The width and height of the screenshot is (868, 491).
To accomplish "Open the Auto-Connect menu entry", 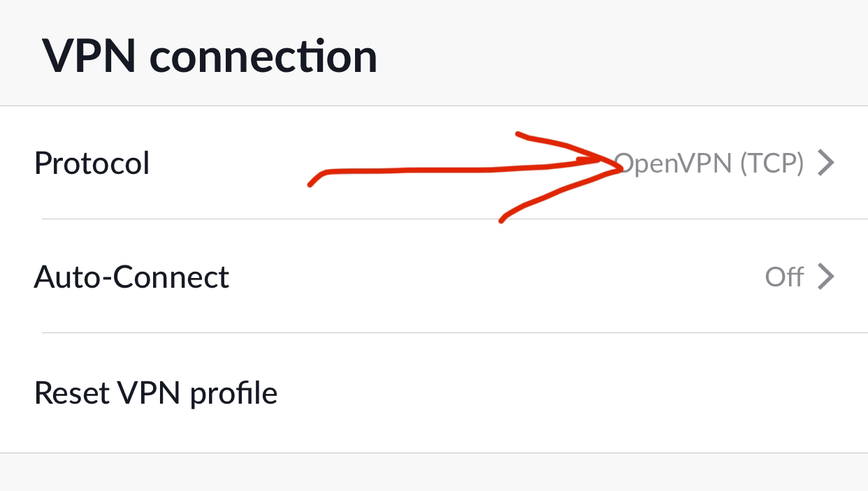I will tap(434, 277).
